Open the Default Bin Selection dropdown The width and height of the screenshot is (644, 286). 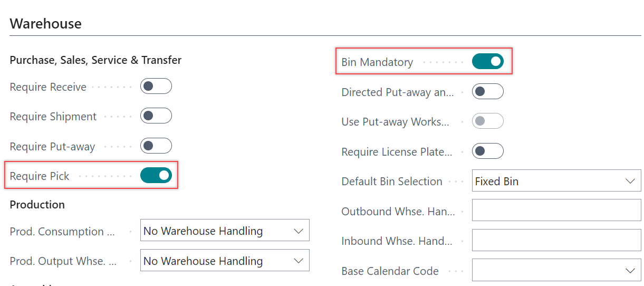[556, 182]
